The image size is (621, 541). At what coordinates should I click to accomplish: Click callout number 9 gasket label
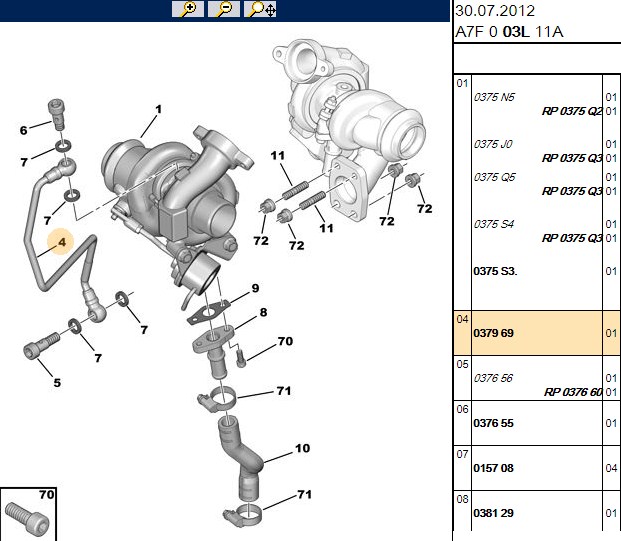pyautogui.click(x=255, y=288)
